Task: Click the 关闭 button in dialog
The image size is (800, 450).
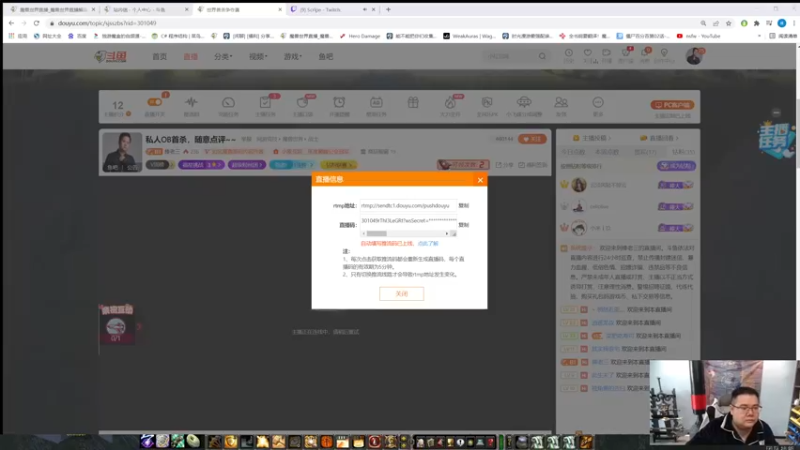Action: (x=402, y=294)
